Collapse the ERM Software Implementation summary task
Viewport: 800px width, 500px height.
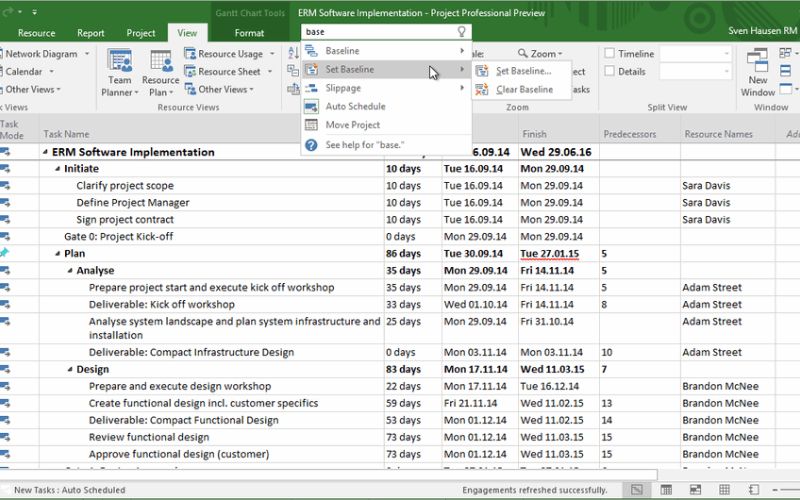pyautogui.click(x=45, y=152)
